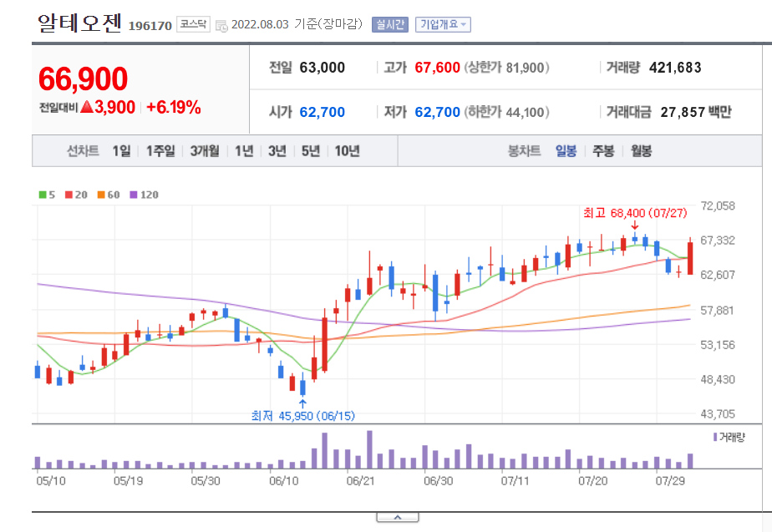The width and height of the screenshot is (772, 532).
Task: Show the 10년 line chart
Action: [x=347, y=150]
